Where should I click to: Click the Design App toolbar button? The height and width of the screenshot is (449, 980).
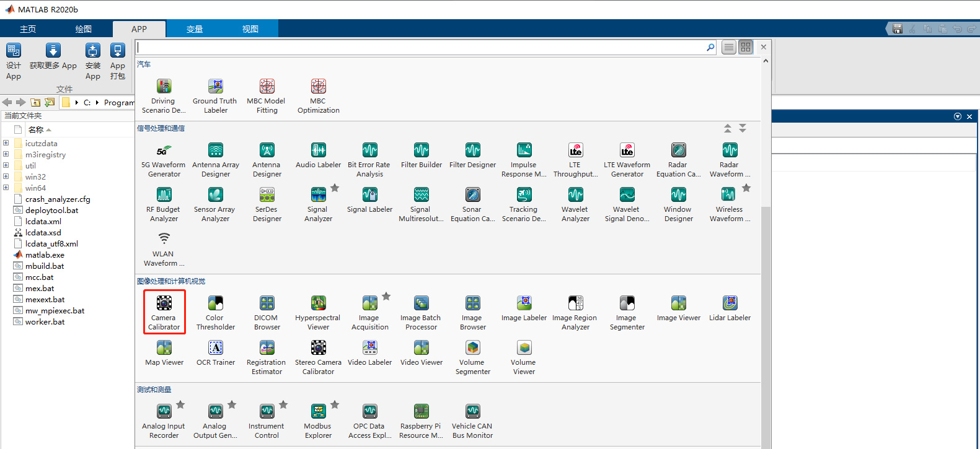[14, 61]
